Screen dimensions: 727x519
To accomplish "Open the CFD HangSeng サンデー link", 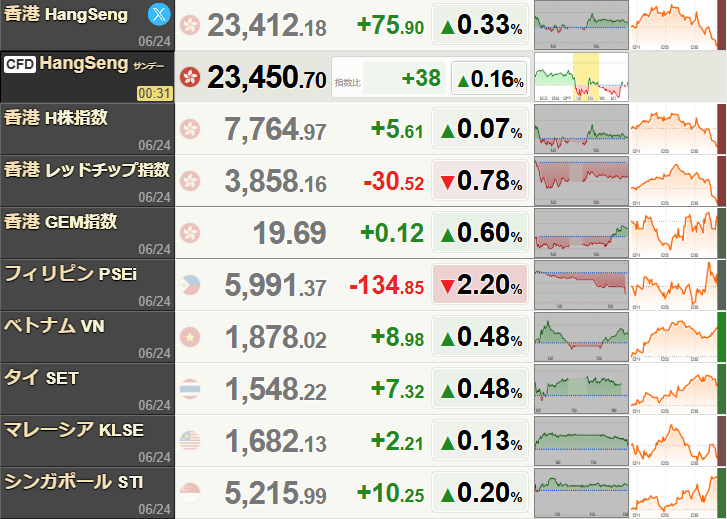I will (x=102, y=64).
